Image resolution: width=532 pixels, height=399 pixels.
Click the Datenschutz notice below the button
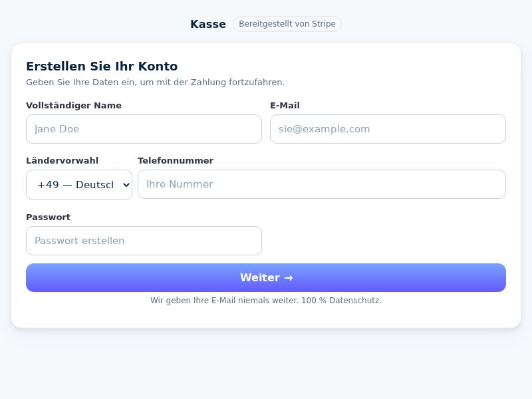266,301
